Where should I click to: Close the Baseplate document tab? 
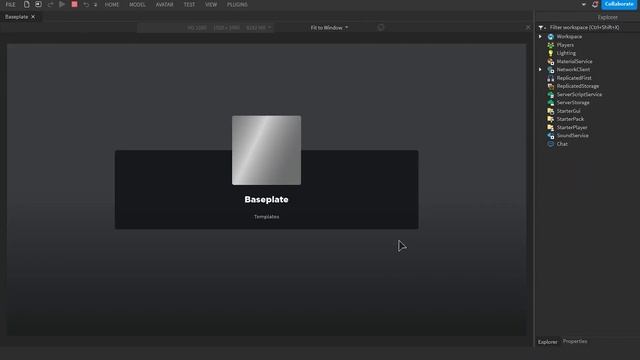coord(33,17)
